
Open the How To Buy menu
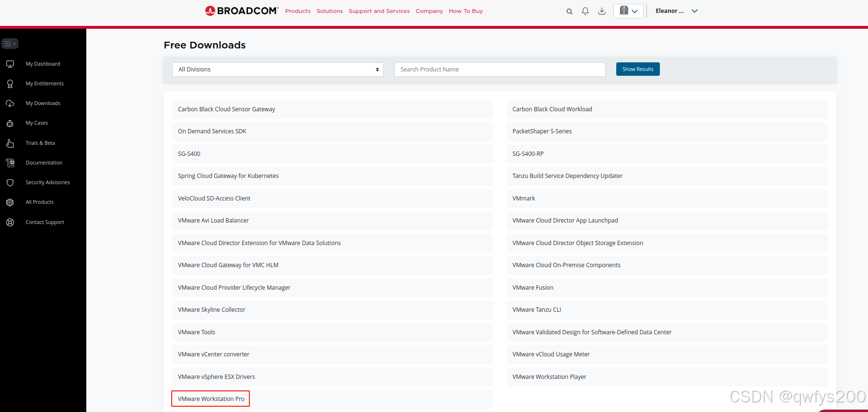(x=466, y=11)
